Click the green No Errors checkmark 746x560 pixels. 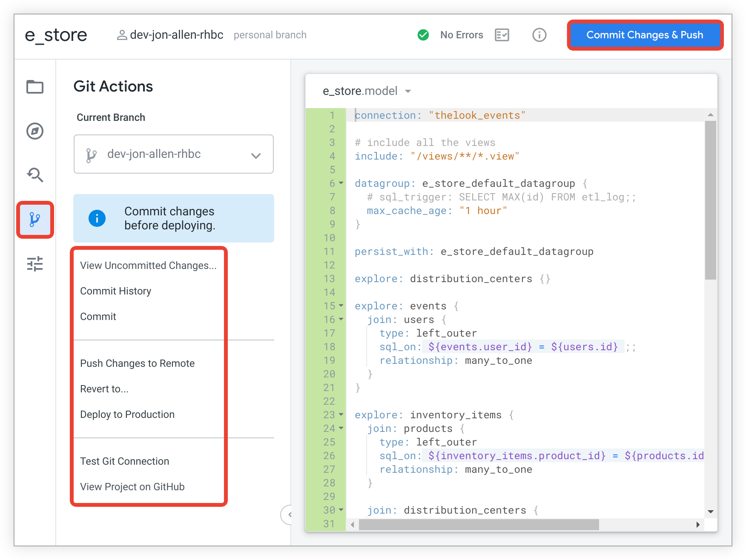point(423,35)
